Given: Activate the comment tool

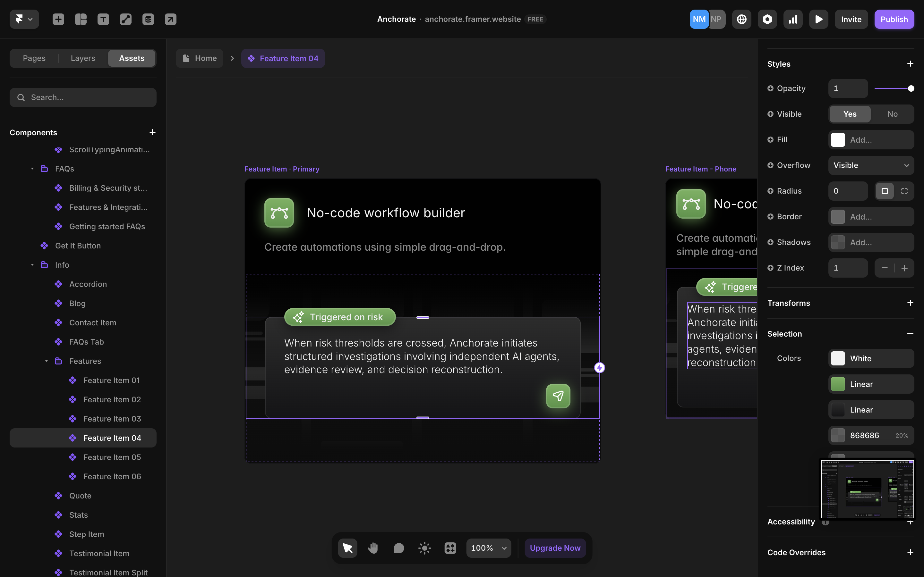Looking at the screenshot, I should [x=398, y=548].
